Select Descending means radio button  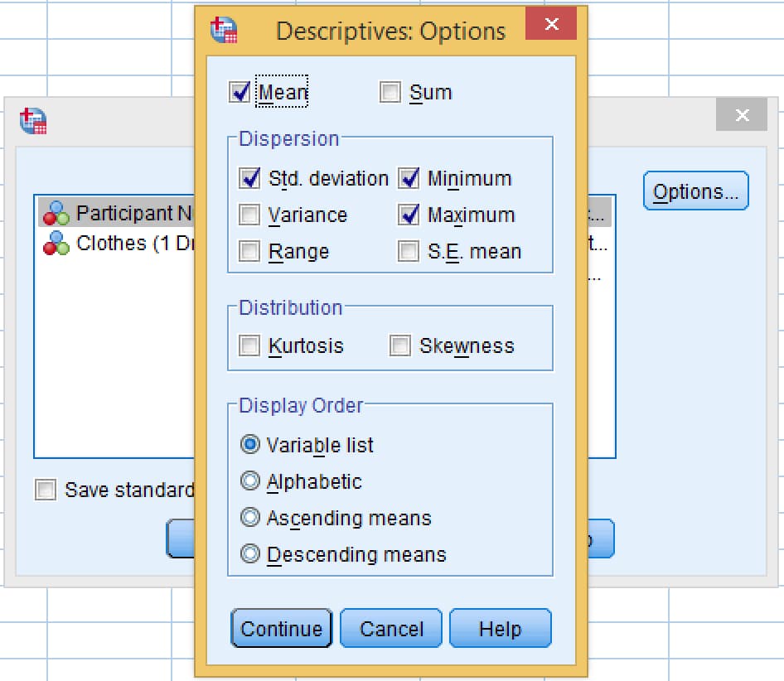click(x=250, y=554)
